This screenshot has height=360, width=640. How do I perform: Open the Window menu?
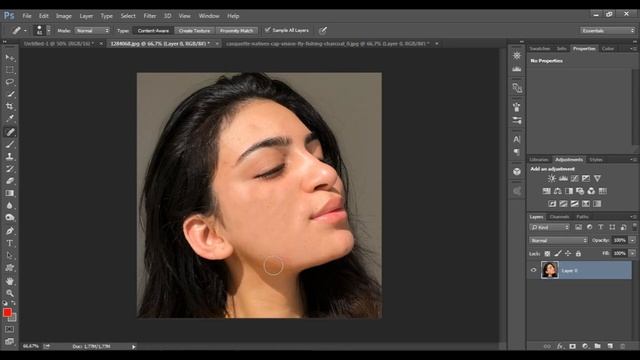click(209, 16)
